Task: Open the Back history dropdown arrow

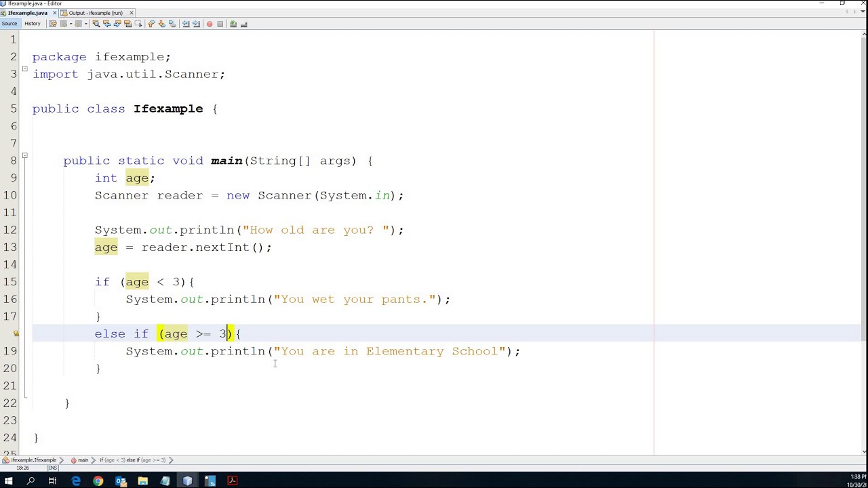Action: pos(71,24)
